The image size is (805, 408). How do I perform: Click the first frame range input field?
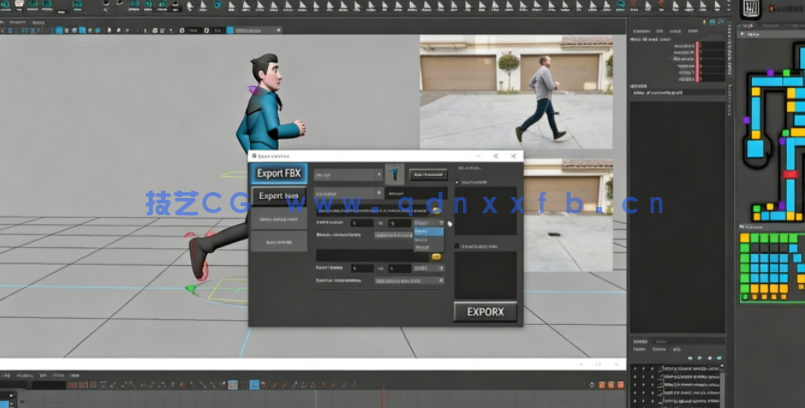pyautogui.click(x=360, y=223)
